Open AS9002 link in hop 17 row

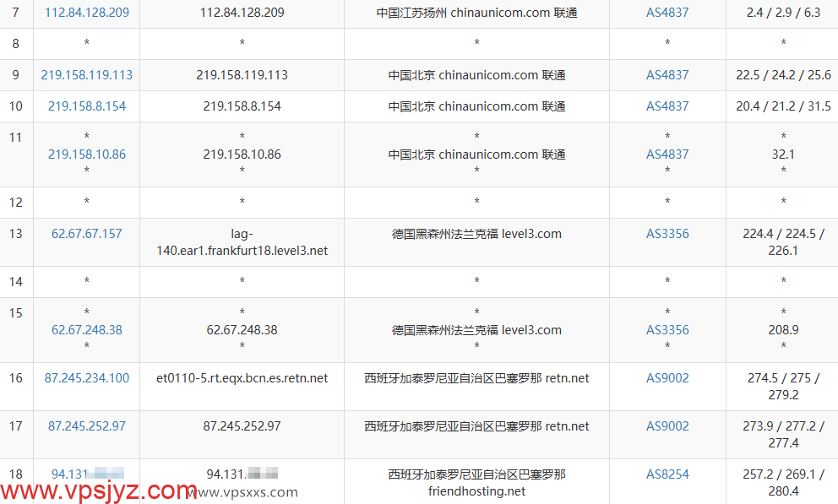(x=667, y=426)
